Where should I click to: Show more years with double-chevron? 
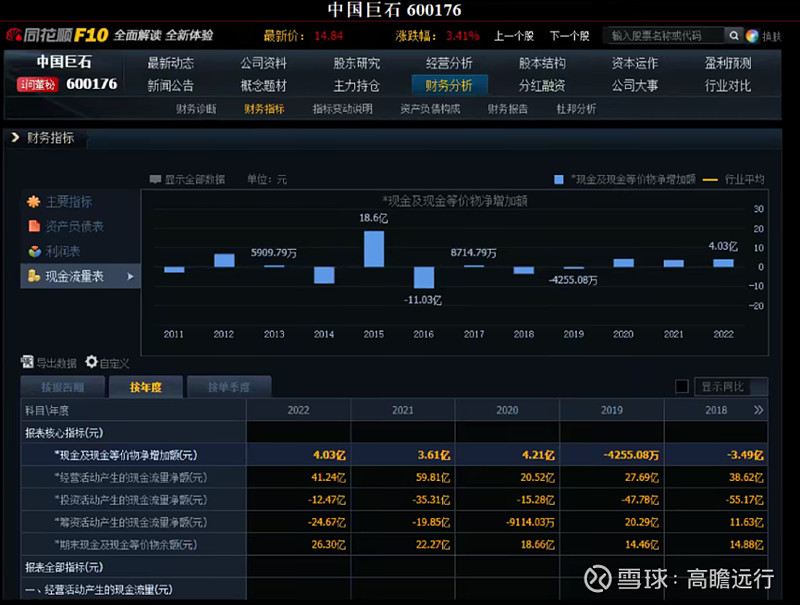(758, 410)
